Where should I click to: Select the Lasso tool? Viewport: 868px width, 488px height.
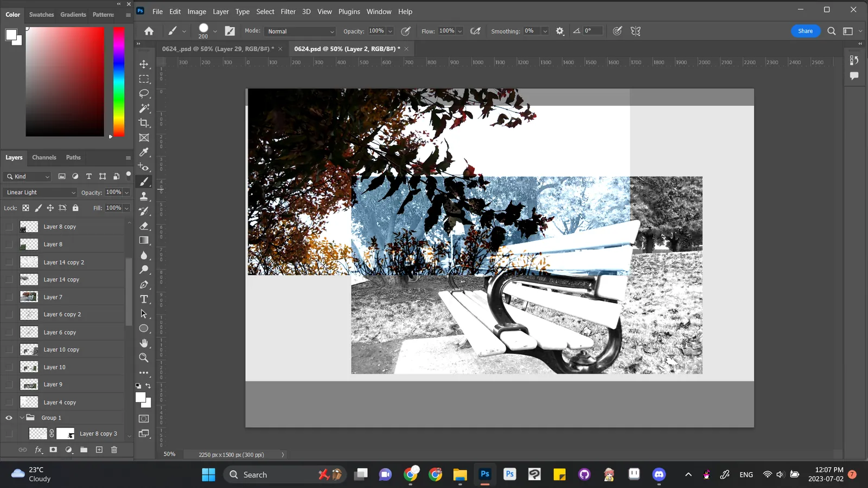pos(144,93)
